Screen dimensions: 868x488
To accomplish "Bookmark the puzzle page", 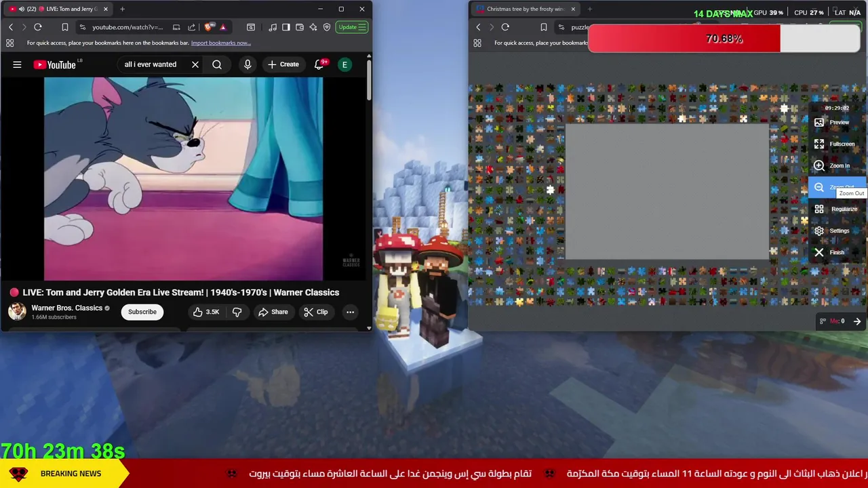I will [543, 27].
